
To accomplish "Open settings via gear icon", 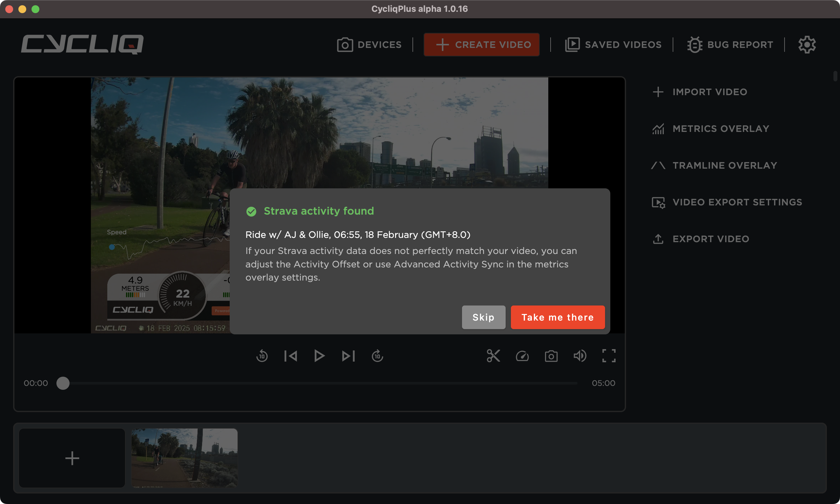I will point(807,45).
